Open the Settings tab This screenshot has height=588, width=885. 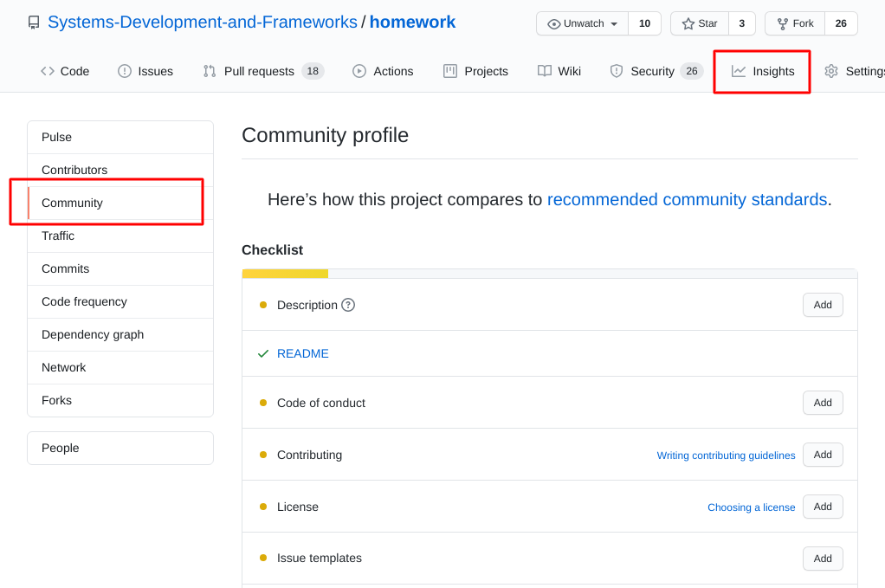855,71
